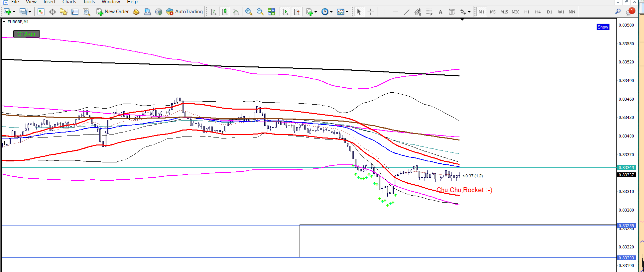Screen dimensions: 644x272
Task: Open the Charts menu
Action: (69, 2)
